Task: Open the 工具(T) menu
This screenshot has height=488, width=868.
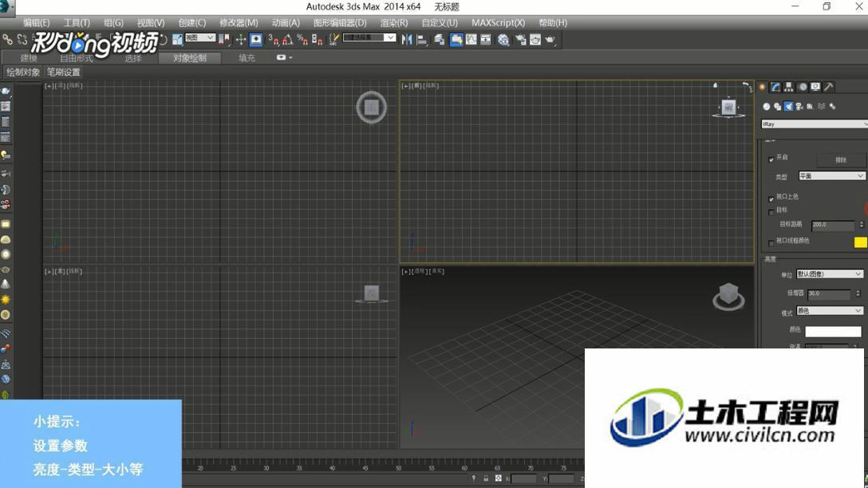Action: pos(77,22)
